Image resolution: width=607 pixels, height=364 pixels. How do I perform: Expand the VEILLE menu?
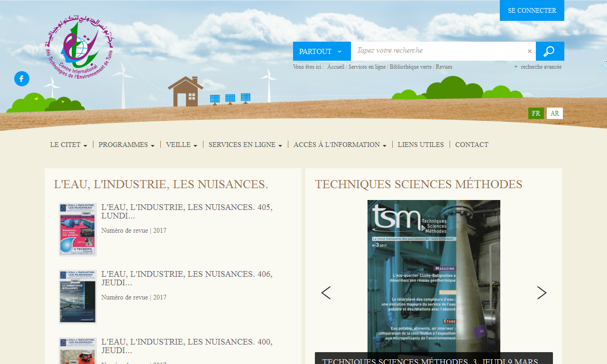point(182,145)
